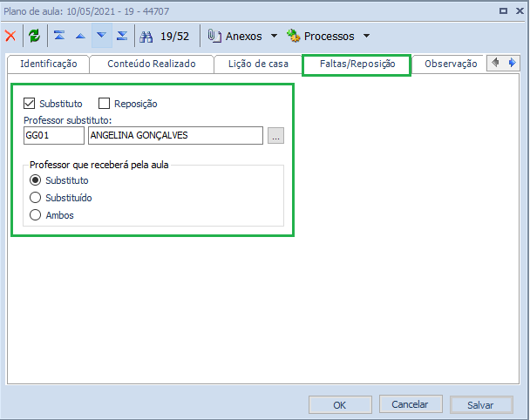Image resolution: width=530 pixels, height=420 pixels.
Task: Click the Processos toolbar label
Action: point(329,36)
